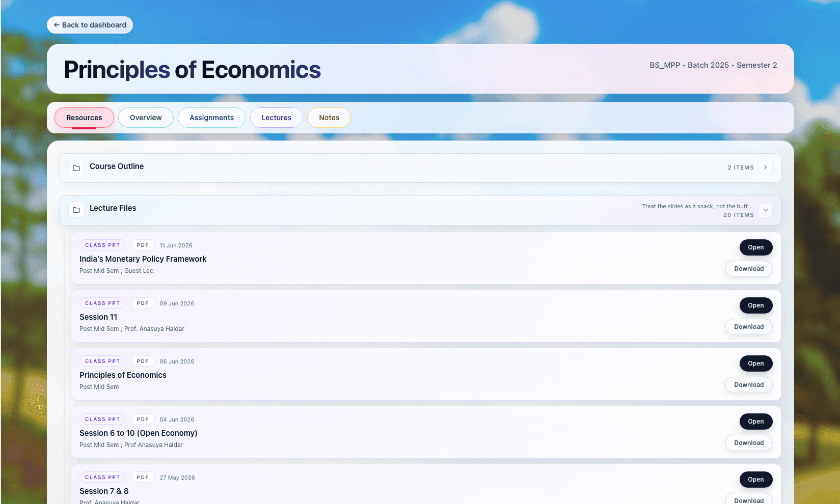
Task: Open the Principles of Economics slides
Action: (756, 363)
